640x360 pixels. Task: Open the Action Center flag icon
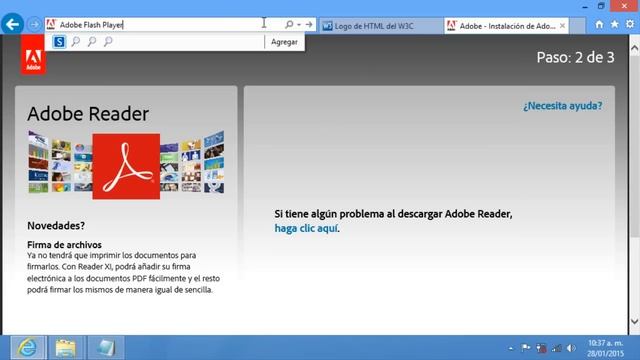[x=525, y=348]
